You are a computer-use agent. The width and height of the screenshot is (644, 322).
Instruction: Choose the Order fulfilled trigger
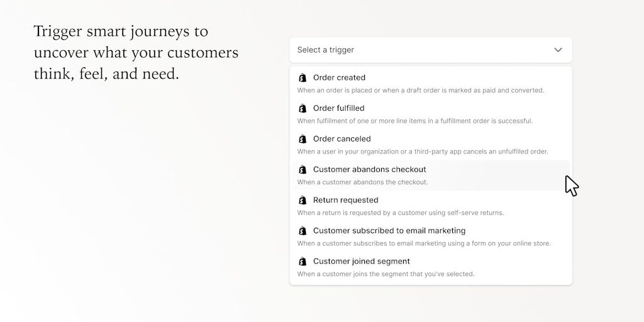(338, 108)
